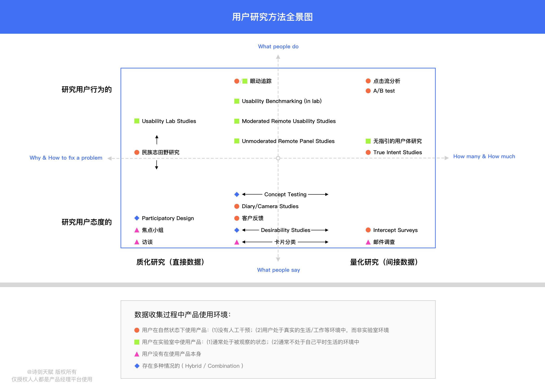This screenshot has height=392, width=545.
Task: Click orange circle beside Intercept Surveys
Action: [x=368, y=230]
